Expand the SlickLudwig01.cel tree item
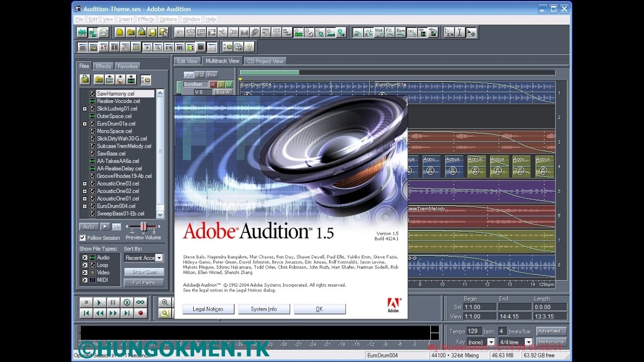The height and width of the screenshot is (362, 644). [85, 109]
